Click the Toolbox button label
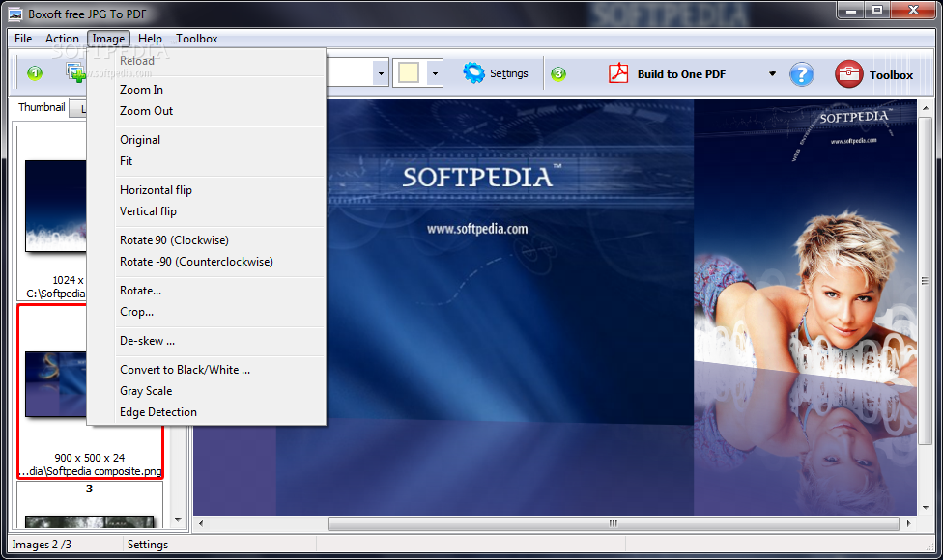 [891, 75]
